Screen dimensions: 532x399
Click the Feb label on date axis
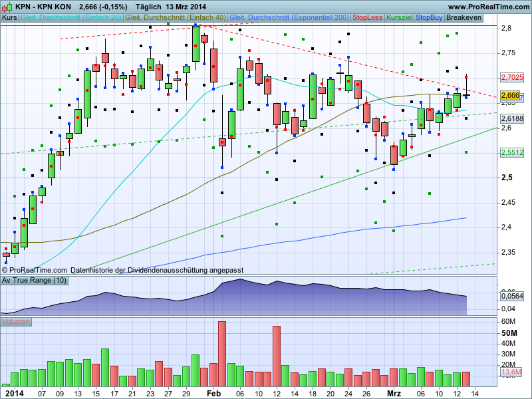coord(213,394)
